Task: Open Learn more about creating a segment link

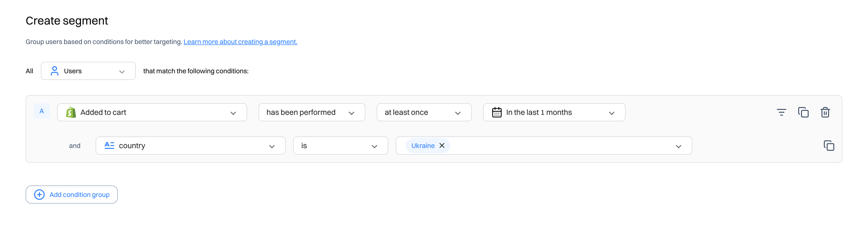Action: [240, 42]
